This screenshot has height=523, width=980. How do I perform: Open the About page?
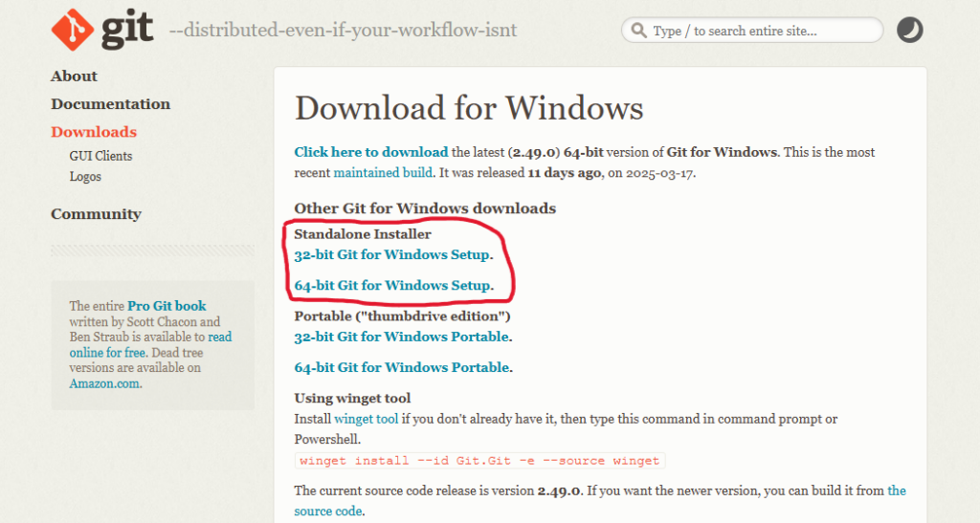click(74, 76)
